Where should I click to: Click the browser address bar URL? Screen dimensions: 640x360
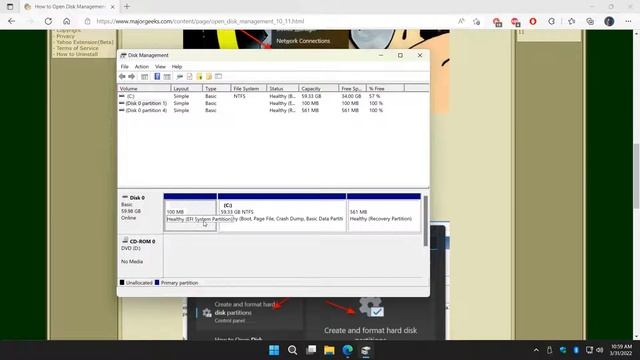(x=200, y=21)
